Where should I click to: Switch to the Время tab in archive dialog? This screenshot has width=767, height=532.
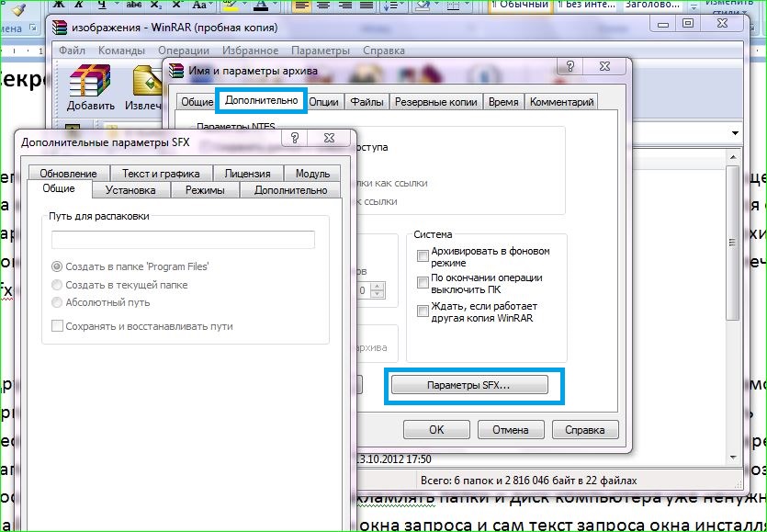pyautogui.click(x=503, y=102)
